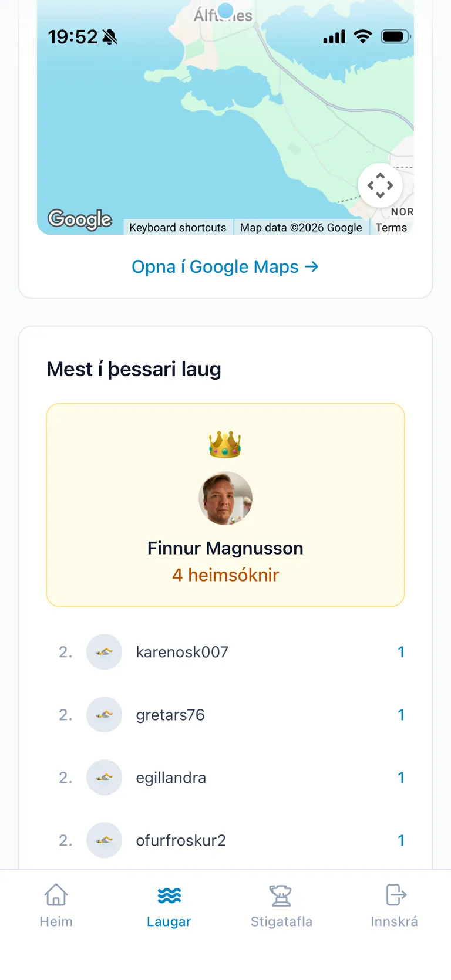Open the Heim home tab
Viewport: 451px width, 980px height.
coord(56,905)
